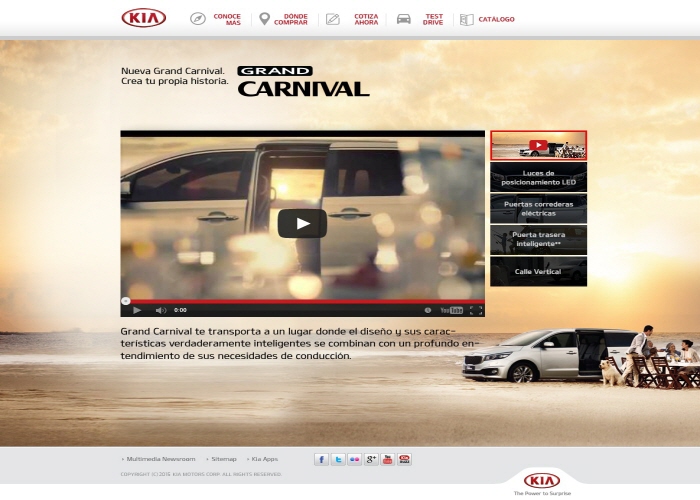Click the Kia Power to Surprise footer logo
The height and width of the screenshot is (500, 700).
(542, 484)
